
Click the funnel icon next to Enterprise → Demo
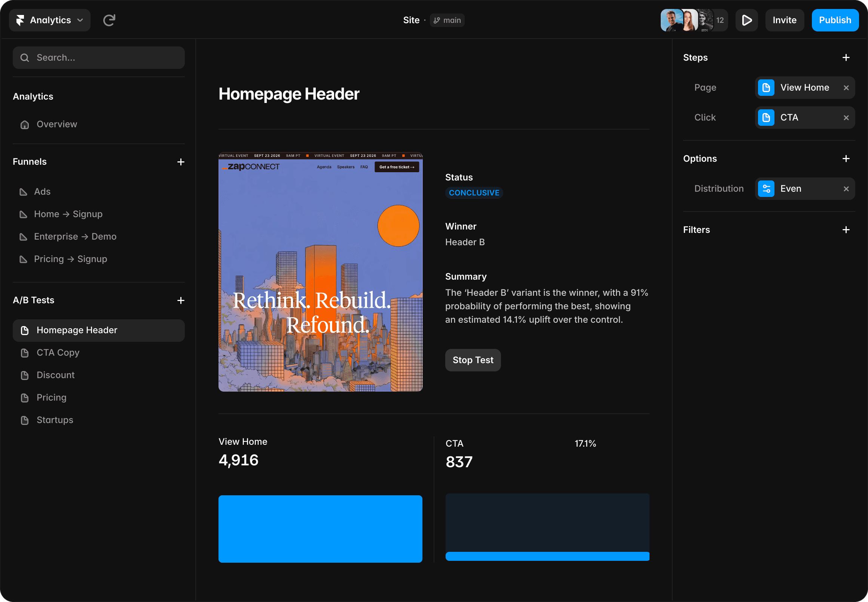point(23,237)
